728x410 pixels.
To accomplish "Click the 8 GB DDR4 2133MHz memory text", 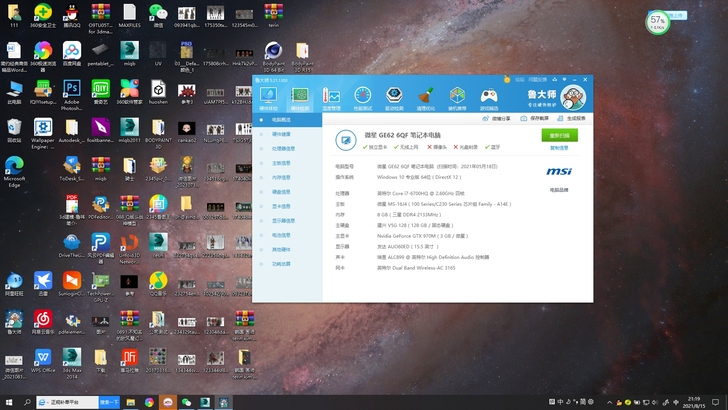I will point(409,215).
